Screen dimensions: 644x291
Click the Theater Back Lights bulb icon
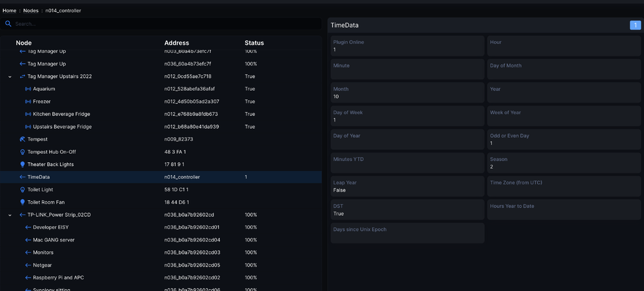click(23, 164)
